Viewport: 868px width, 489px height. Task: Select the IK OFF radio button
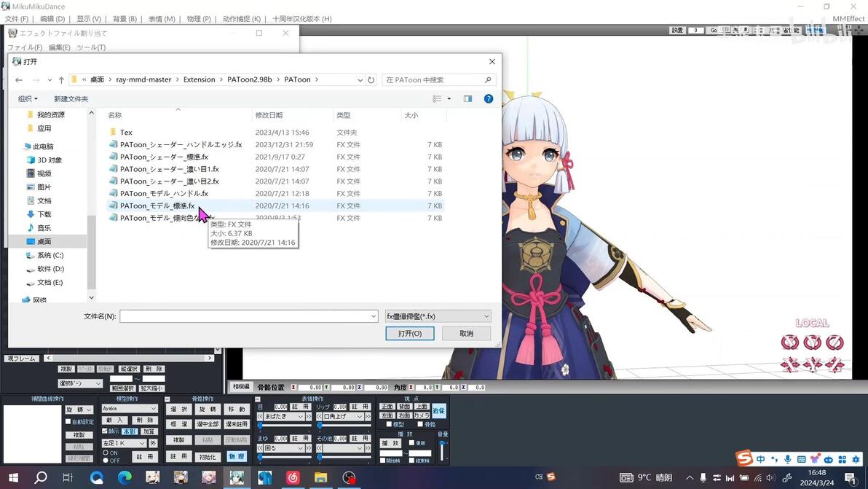106,461
